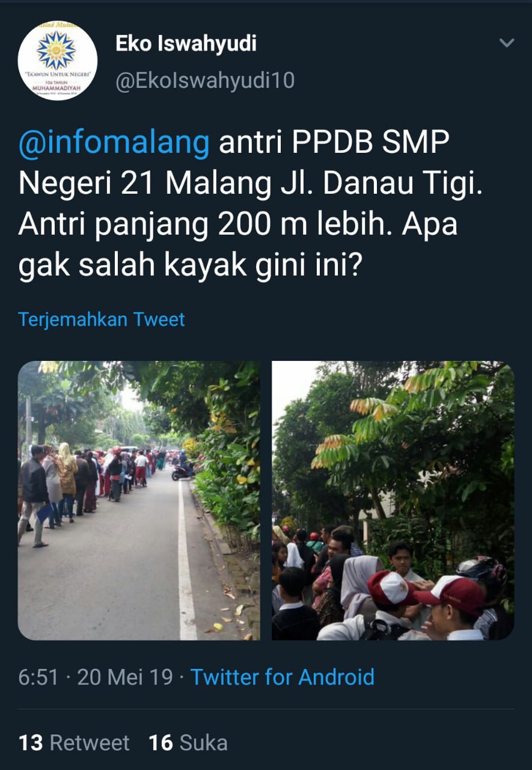Image resolution: width=532 pixels, height=770 pixels.
Task: Tap Terjemahkan Tweet to translate
Action: pyautogui.click(x=102, y=319)
